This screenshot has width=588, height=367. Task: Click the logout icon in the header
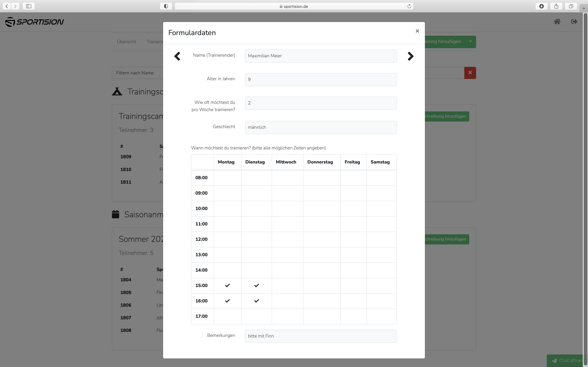coord(574,22)
